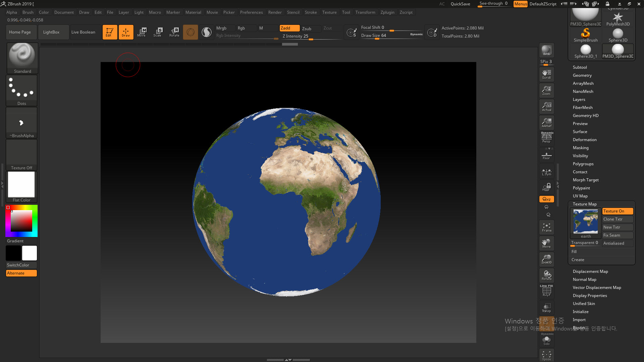The image size is (644, 362).
Task: Select the SimpleBrush tool thumbnail
Action: click(x=585, y=35)
